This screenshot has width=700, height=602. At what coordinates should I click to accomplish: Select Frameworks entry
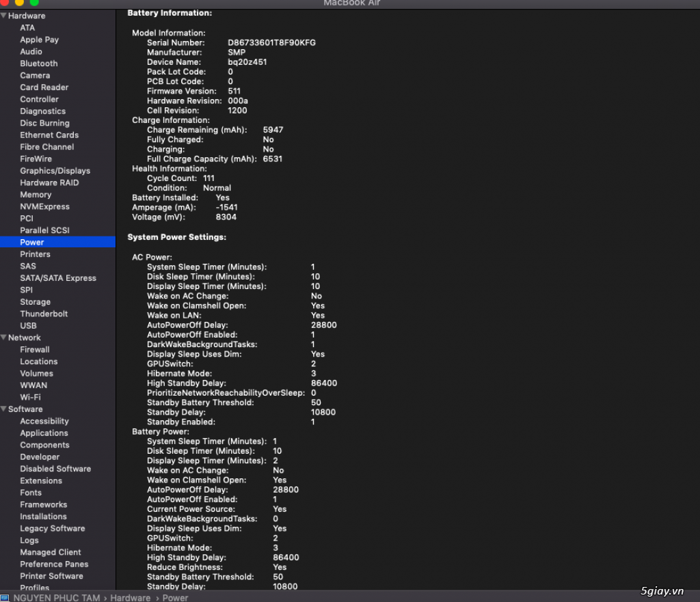click(43, 504)
